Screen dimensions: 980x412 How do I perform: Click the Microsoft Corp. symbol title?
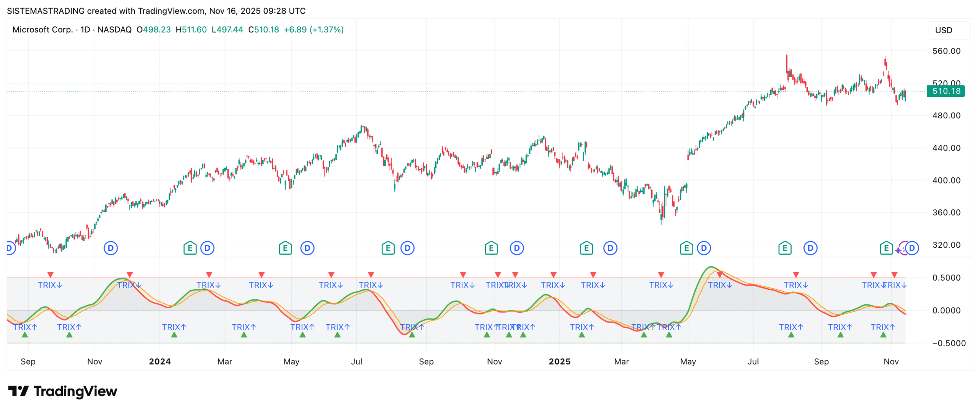[x=42, y=29]
